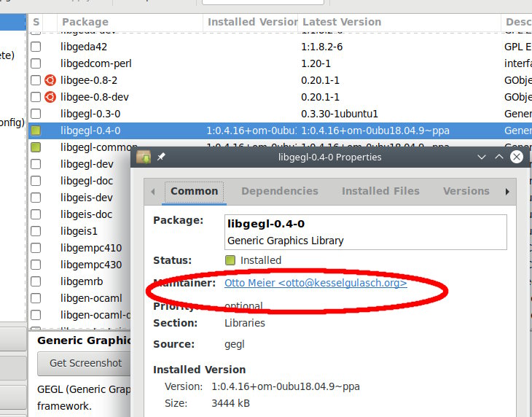Viewport: 532px width, 417px height.
Task: Select the libgegl-0.3-0 package name
Action: click(x=90, y=114)
